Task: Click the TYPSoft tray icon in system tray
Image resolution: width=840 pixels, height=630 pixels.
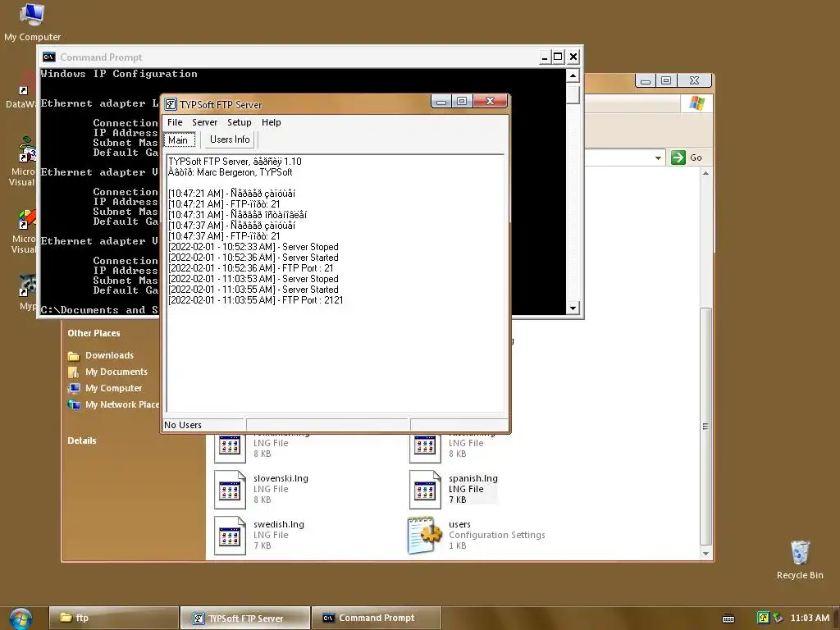Action: tap(764, 618)
